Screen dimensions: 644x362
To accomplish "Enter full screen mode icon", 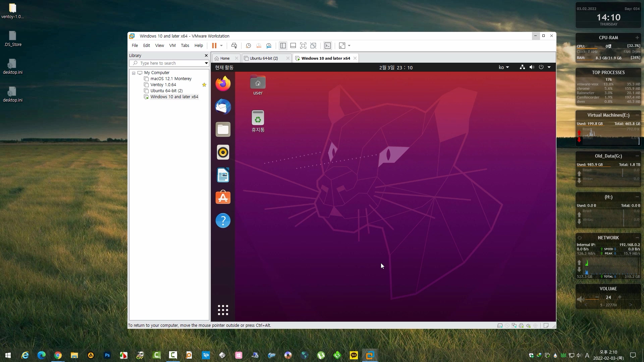I will point(303,46).
